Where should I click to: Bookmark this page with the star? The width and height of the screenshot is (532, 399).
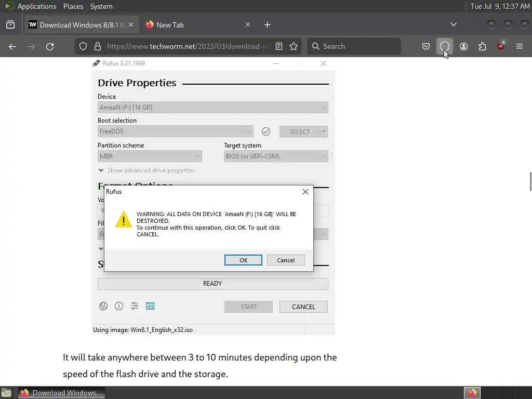point(294,46)
